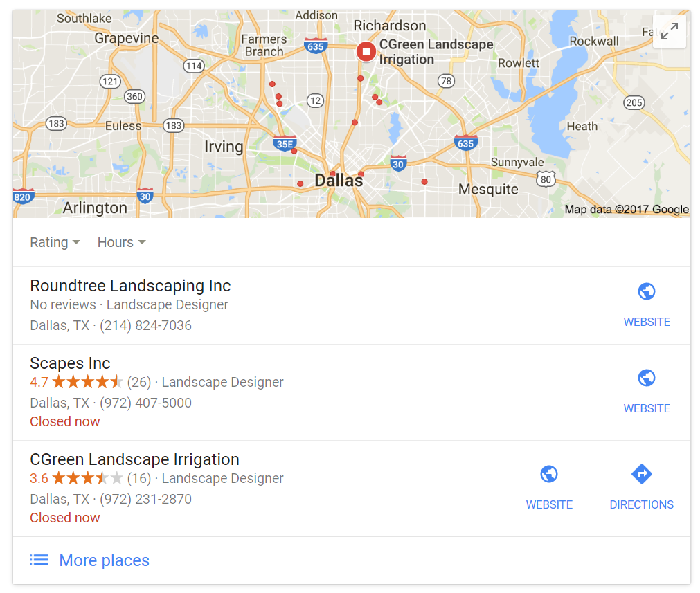Click the Dallas label on the map
The width and height of the screenshot is (700, 593).
click(x=339, y=181)
